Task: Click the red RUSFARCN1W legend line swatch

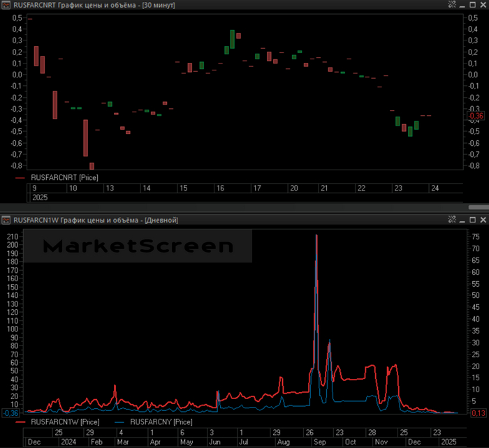Action: tap(20, 422)
